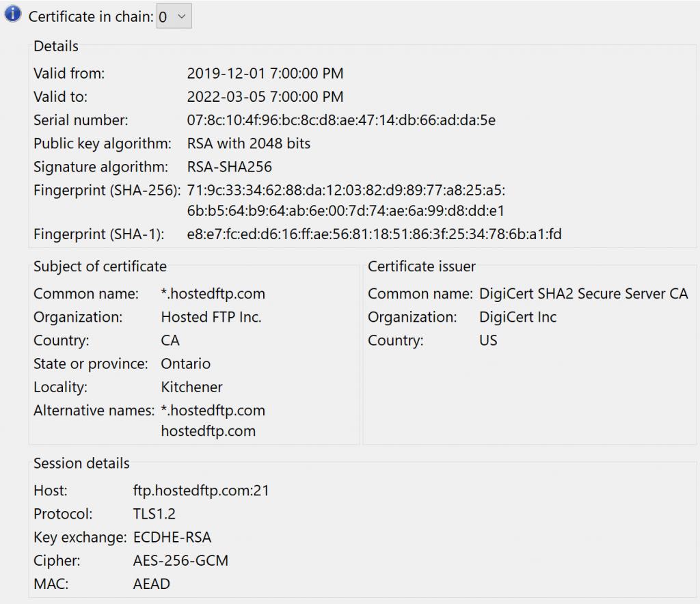Click the Fingerprint (SHA-256) label
700x604 pixels.
tap(107, 191)
